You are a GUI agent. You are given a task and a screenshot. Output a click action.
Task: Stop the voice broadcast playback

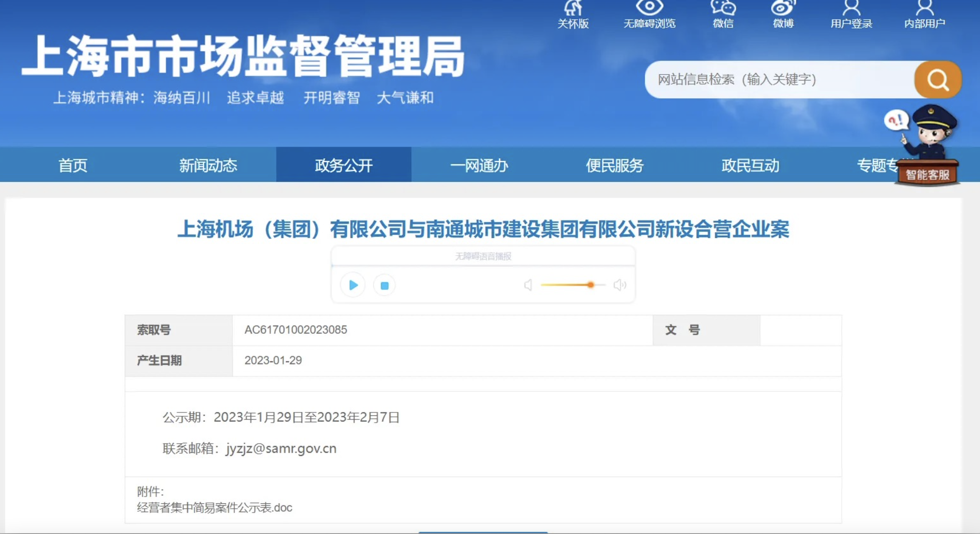tap(384, 285)
